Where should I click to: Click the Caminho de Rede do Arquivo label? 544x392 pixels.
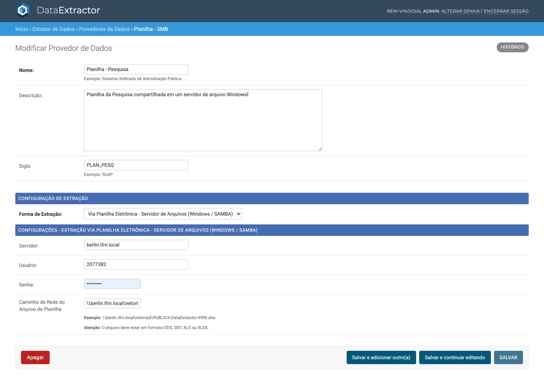click(x=42, y=305)
